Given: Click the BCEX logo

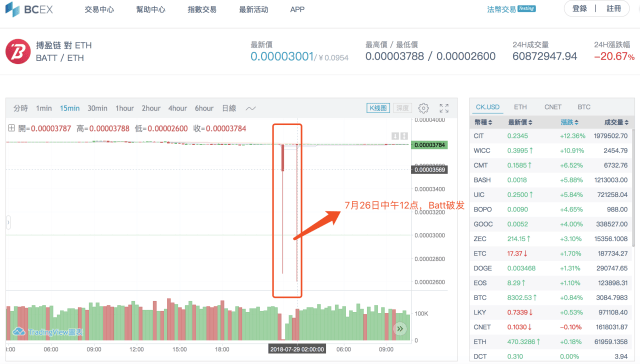Looking at the screenshot, I should pyautogui.click(x=29, y=9).
